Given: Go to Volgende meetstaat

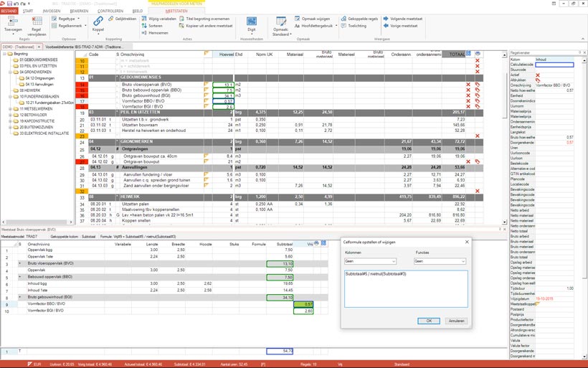Looking at the screenshot, I should 403,19.
